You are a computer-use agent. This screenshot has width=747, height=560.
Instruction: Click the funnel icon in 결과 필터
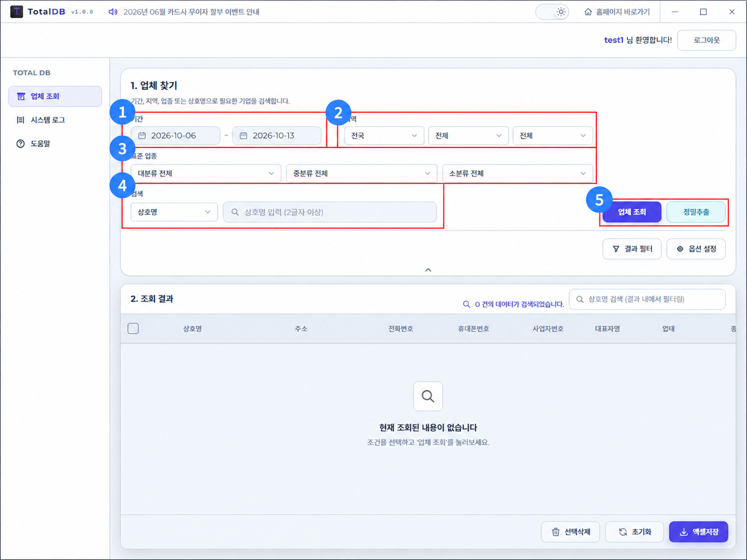coord(616,249)
